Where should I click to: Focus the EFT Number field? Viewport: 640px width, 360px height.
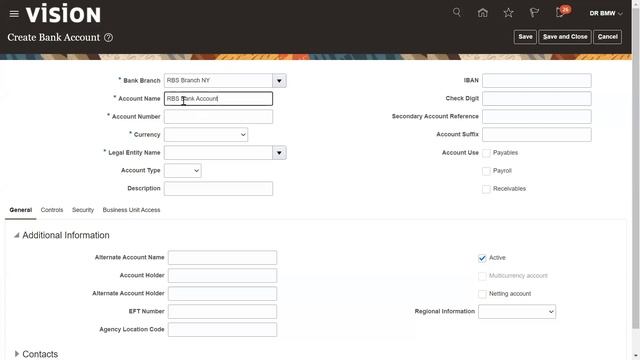click(x=222, y=311)
